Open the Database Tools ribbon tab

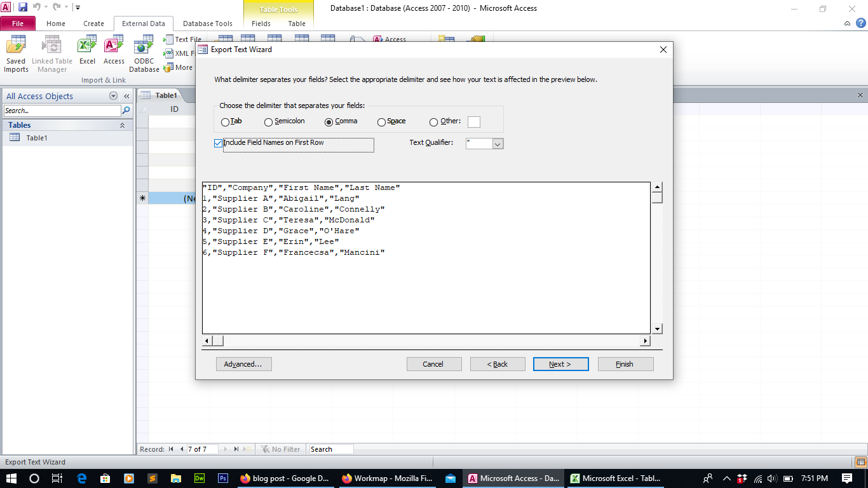pos(208,24)
